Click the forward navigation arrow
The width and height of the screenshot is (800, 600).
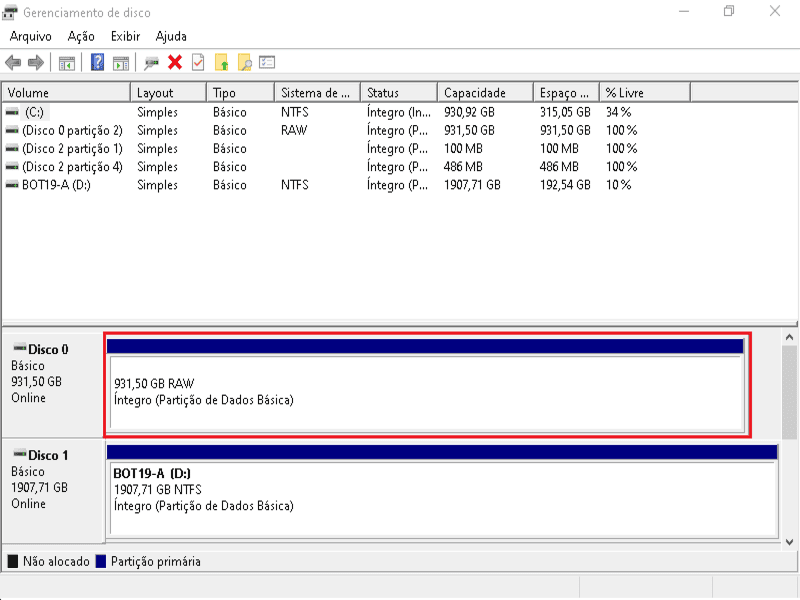(x=36, y=61)
